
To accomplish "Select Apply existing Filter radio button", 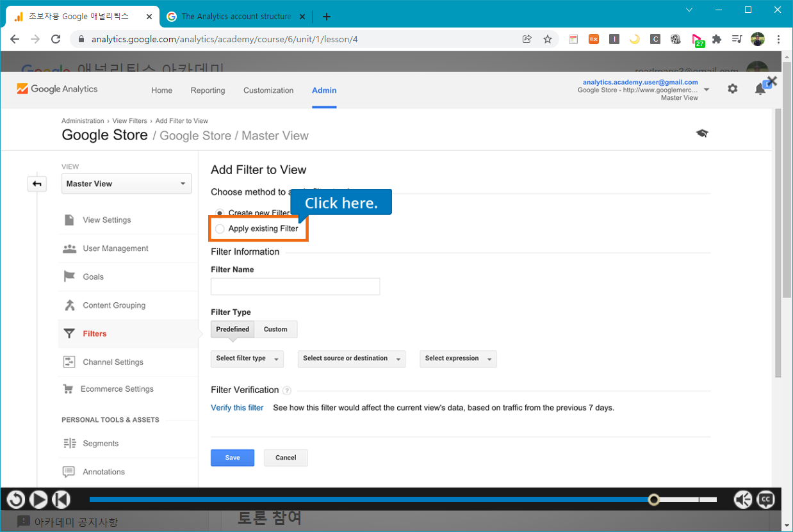I will [220, 229].
